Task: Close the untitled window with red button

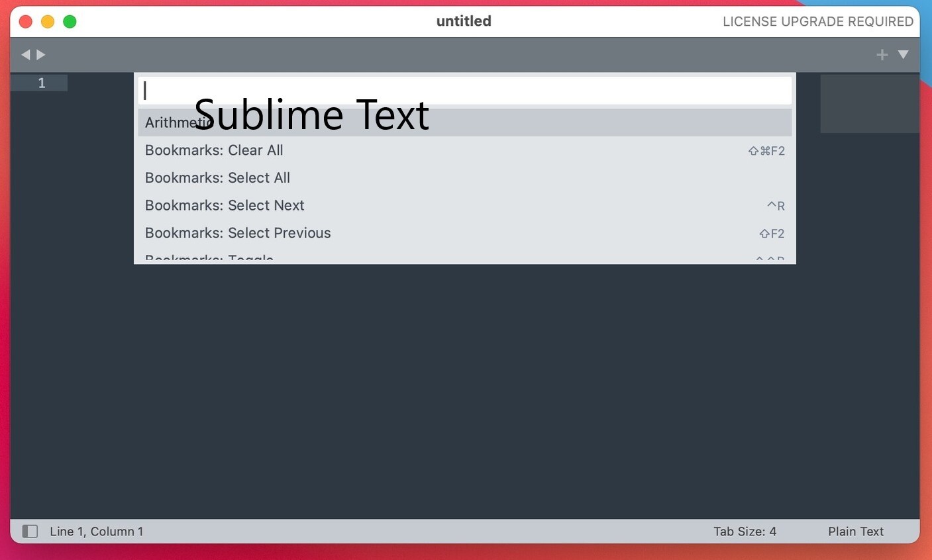Action: [26, 22]
